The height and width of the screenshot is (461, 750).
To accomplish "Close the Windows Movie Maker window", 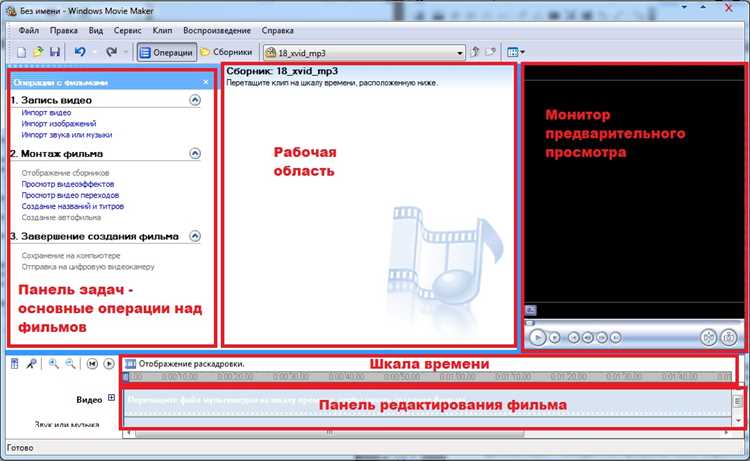I will [729, 8].
